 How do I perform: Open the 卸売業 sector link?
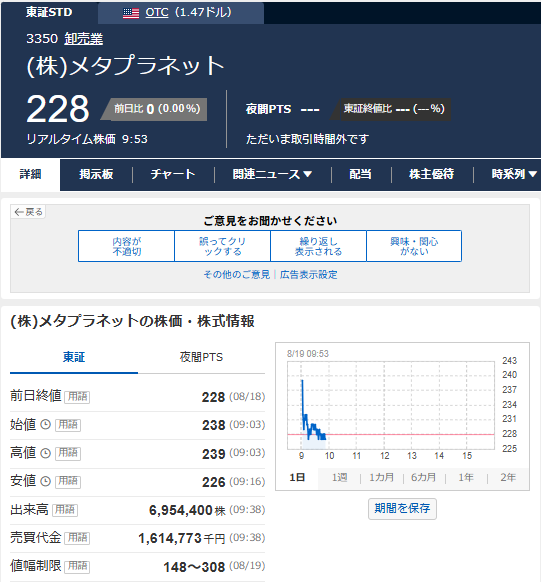[83, 39]
